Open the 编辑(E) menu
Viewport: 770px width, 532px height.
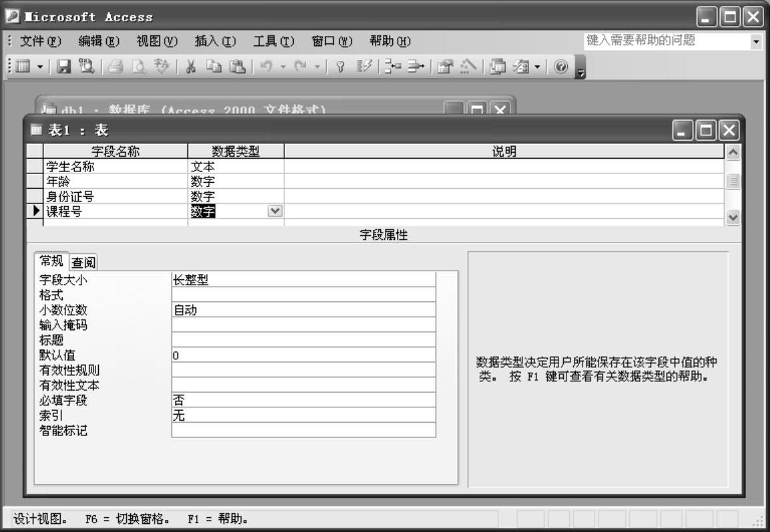(99, 41)
